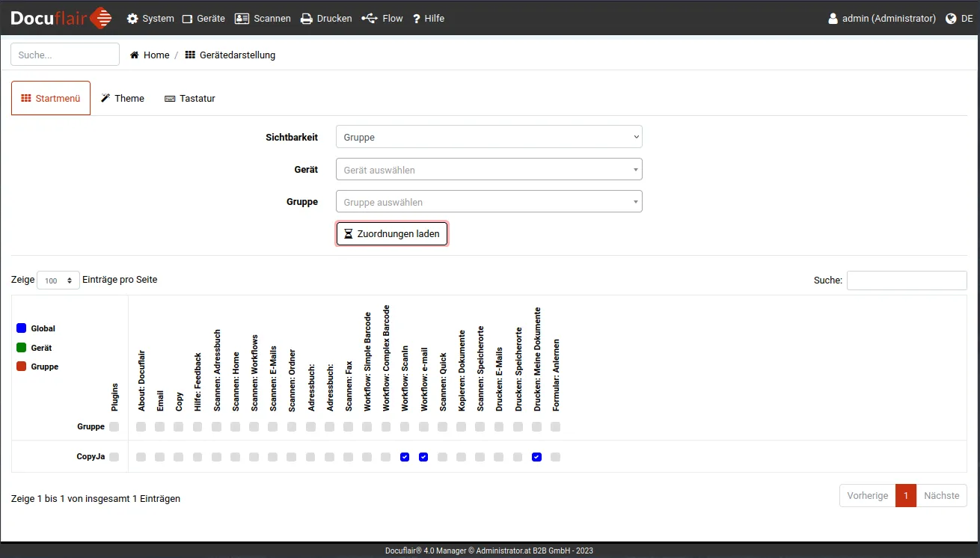The width and height of the screenshot is (980, 558).
Task: Open the Sichtbarkeit dropdown
Action: 489,137
